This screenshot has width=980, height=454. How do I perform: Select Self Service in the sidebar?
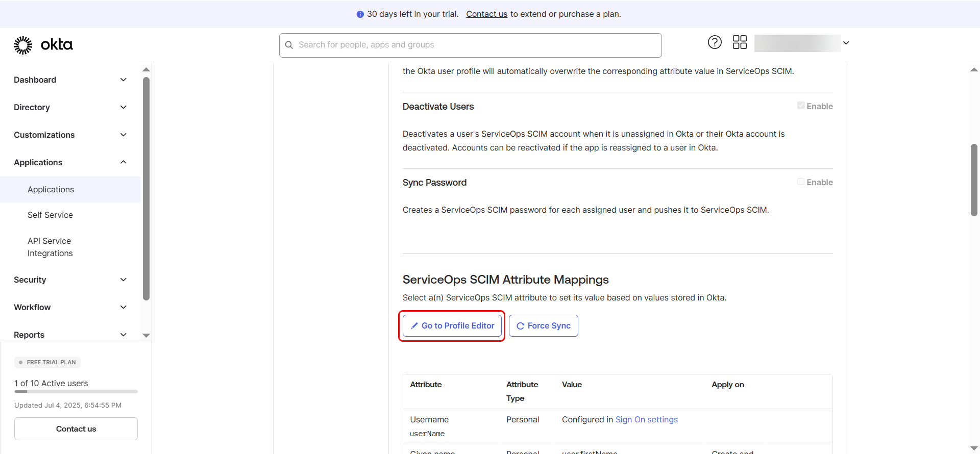pyautogui.click(x=50, y=215)
